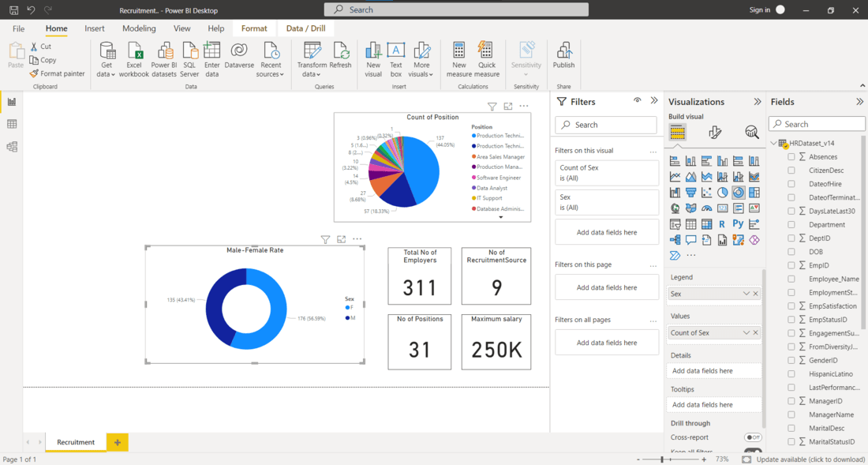
Task: Open the Data / Drill ribbon tab
Action: click(x=305, y=28)
